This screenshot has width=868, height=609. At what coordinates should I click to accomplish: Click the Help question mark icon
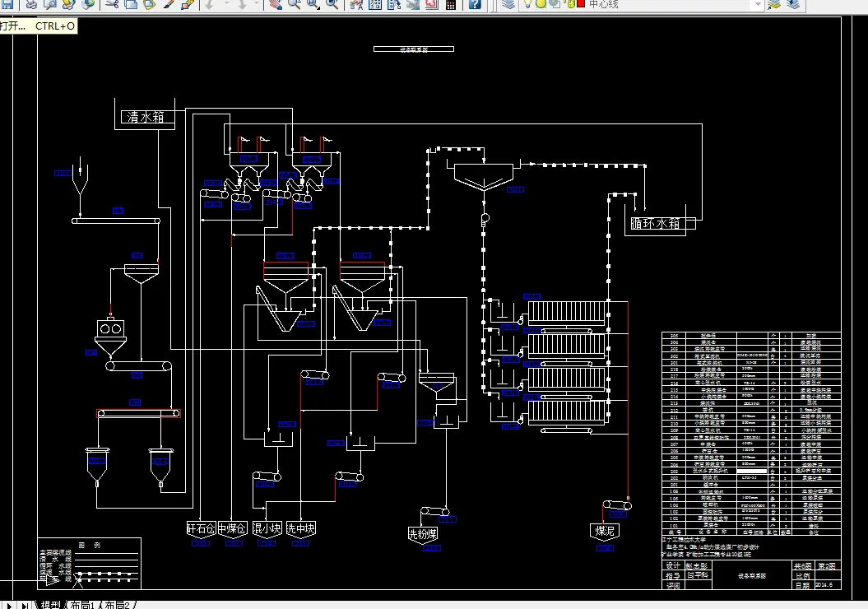(x=475, y=4)
